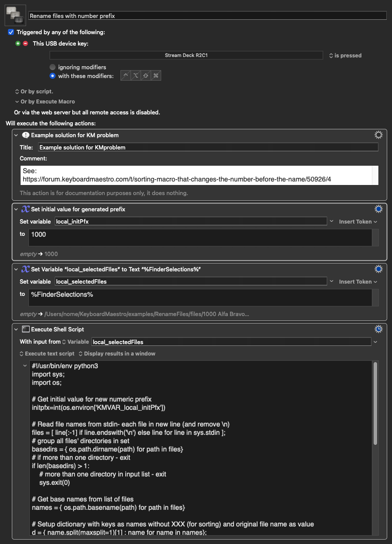Screen dimensions: 392x544
Task: Toggle the 'Triggered by any of the following' checkbox
Action: [11, 32]
